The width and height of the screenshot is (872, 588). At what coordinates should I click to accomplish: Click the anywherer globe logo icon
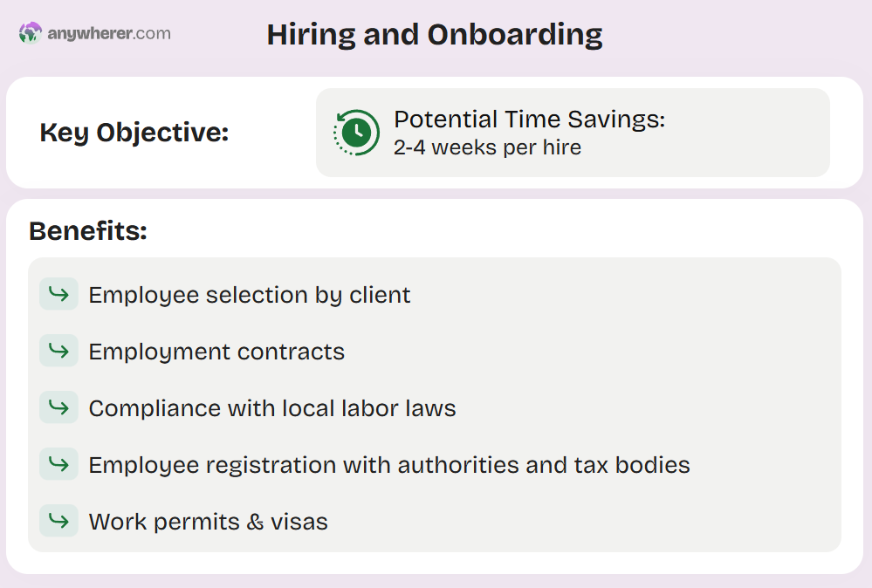point(30,33)
